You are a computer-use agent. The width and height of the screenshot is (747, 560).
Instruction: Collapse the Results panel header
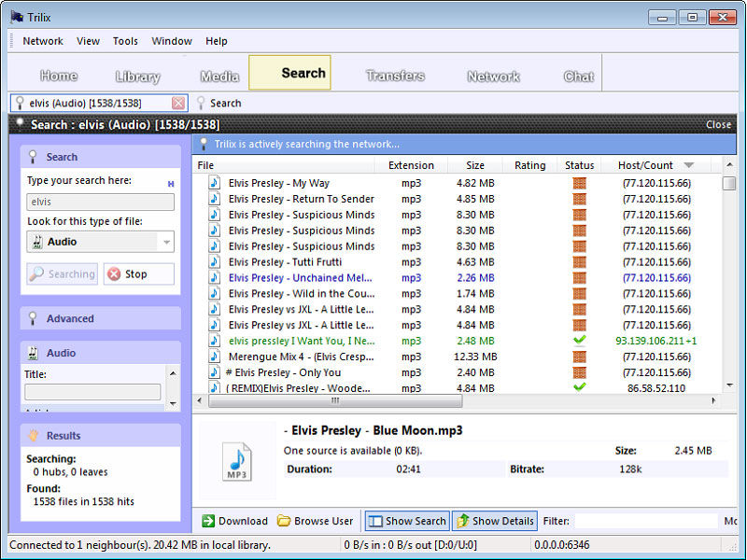pyautogui.click(x=101, y=435)
